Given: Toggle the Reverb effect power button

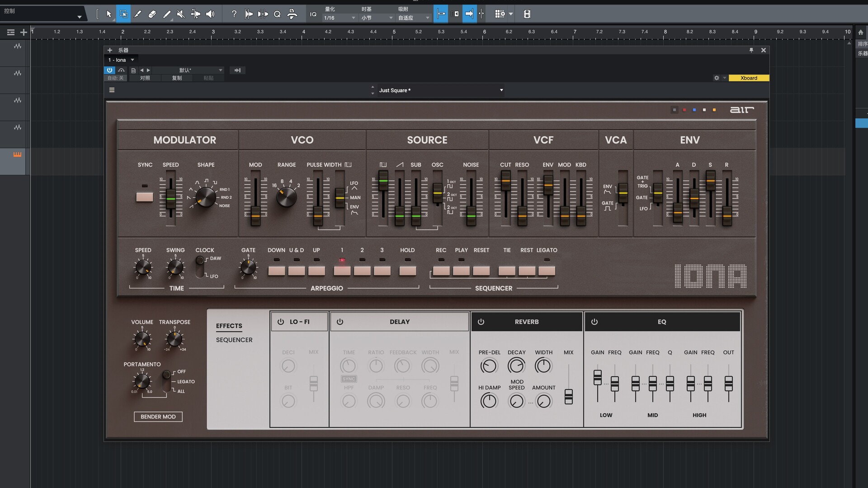Looking at the screenshot, I should coord(481,322).
